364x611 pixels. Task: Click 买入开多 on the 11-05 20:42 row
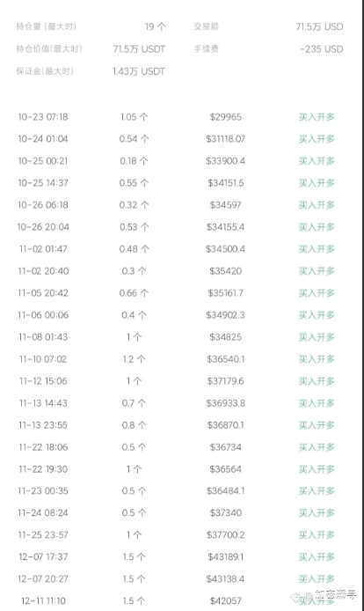click(x=317, y=293)
